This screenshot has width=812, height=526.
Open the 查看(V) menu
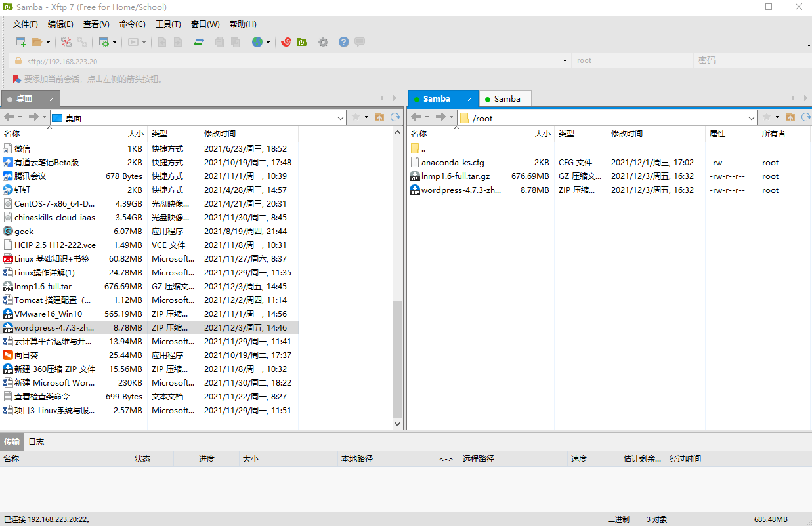(x=96, y=24)
